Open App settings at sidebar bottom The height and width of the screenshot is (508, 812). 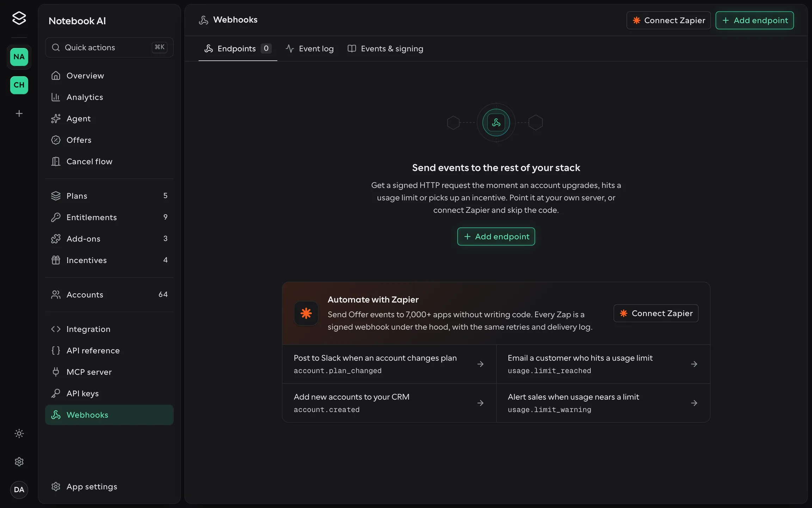point(109,486)
